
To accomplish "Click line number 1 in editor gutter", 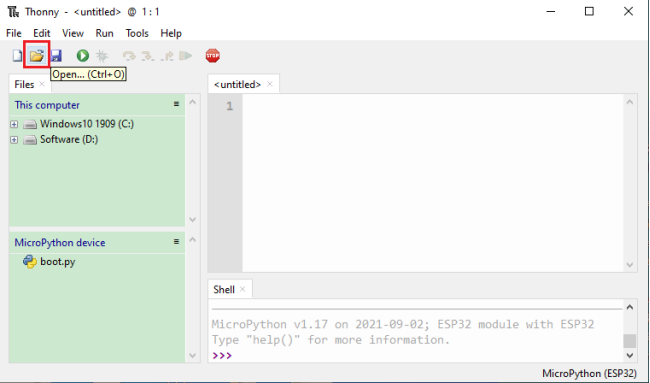I will click(x=230, y=107).
